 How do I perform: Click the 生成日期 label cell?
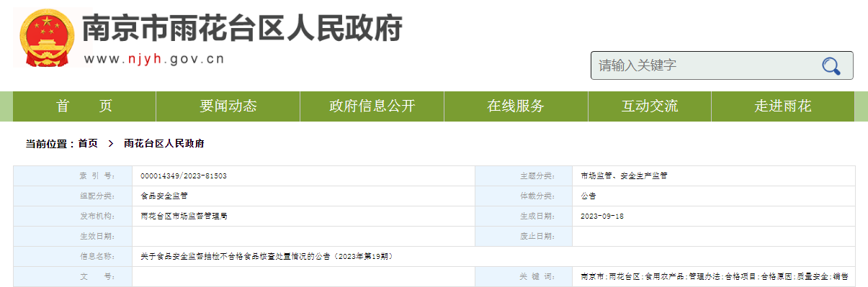coord(524,216)
